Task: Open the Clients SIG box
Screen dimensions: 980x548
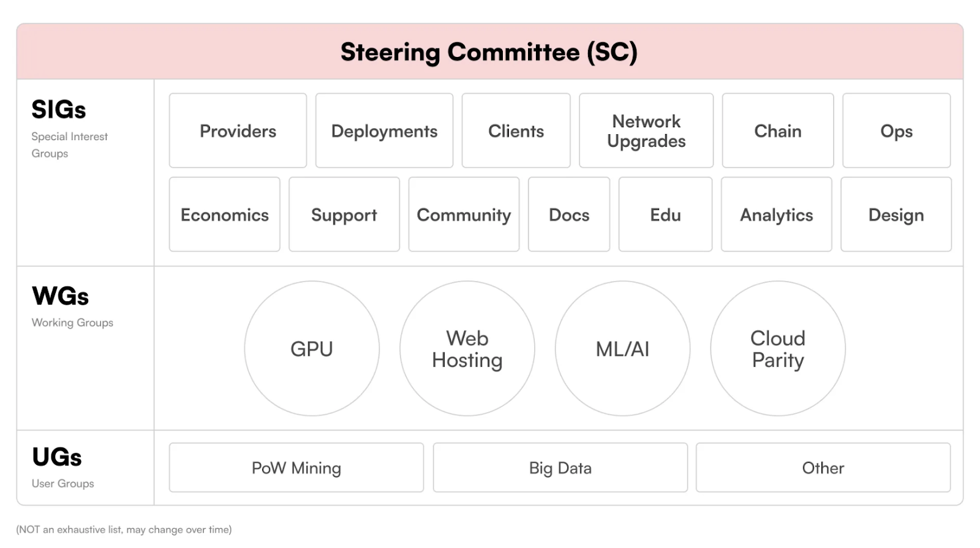Action: [x=516, y=131]
